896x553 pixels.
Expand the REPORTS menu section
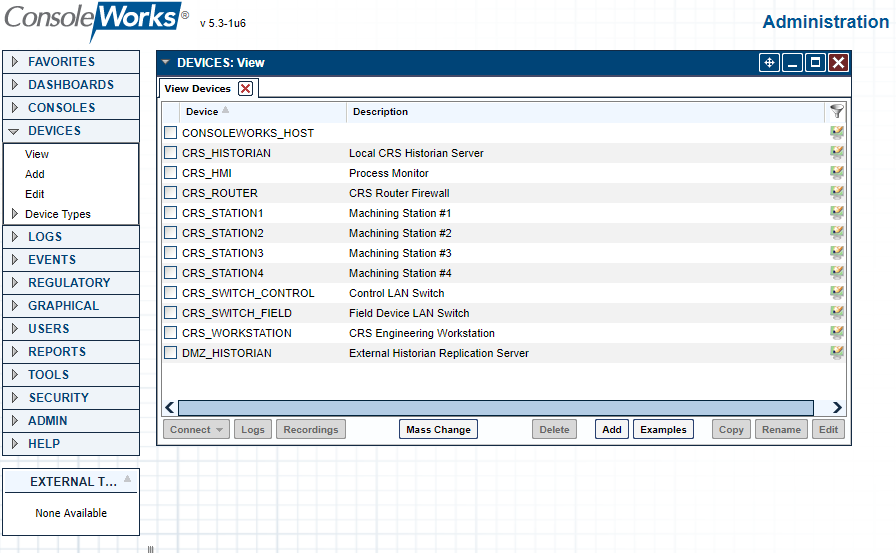(x=71, y=351)
